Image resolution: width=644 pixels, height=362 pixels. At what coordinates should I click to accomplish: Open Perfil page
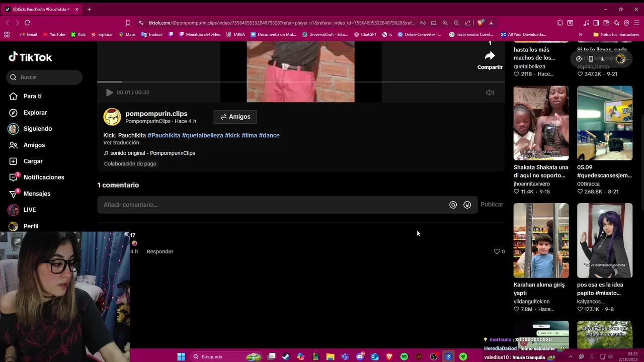[30, 226]
